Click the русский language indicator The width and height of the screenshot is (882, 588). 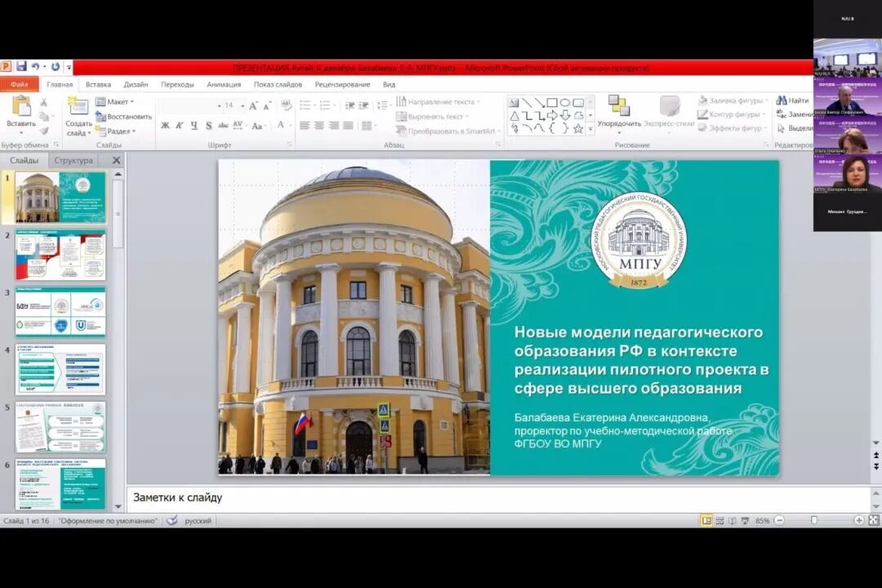point(198,521)
